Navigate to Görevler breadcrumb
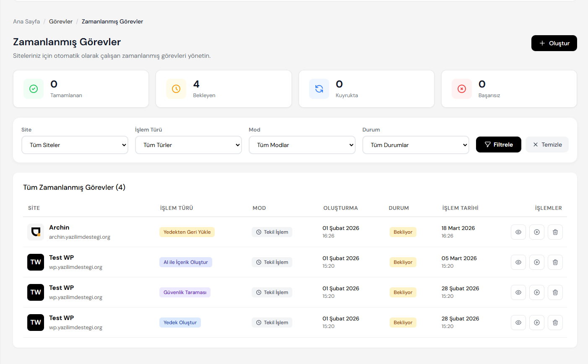Image resolution: width=588 pixels, height=364 pixels. (61, 21)
